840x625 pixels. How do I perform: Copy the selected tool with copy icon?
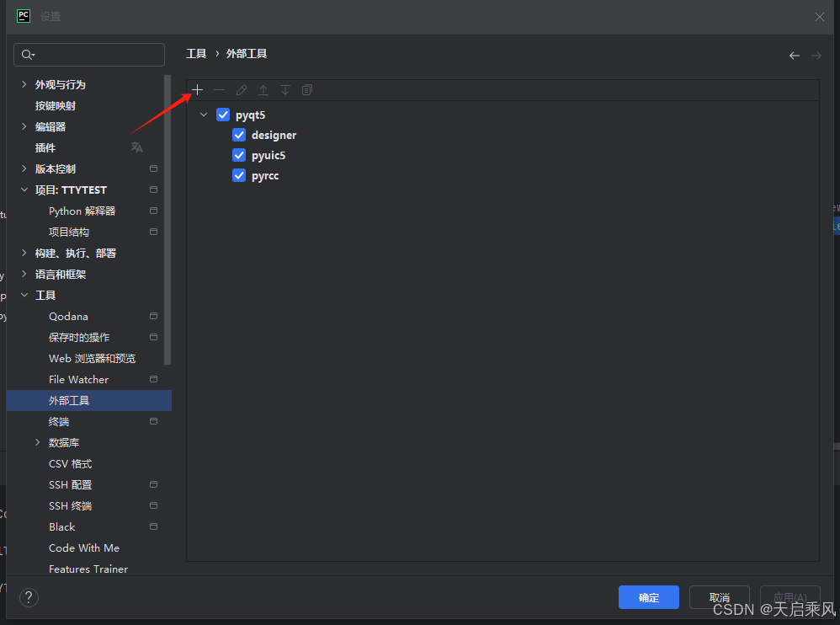[307, 90]
